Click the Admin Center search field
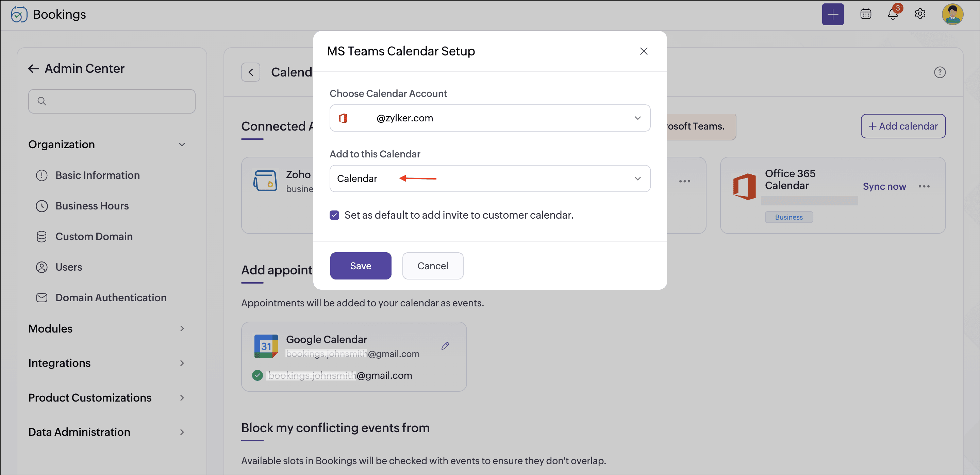The image size is (980, 475). pyautogui.click(x=112, y=101)
